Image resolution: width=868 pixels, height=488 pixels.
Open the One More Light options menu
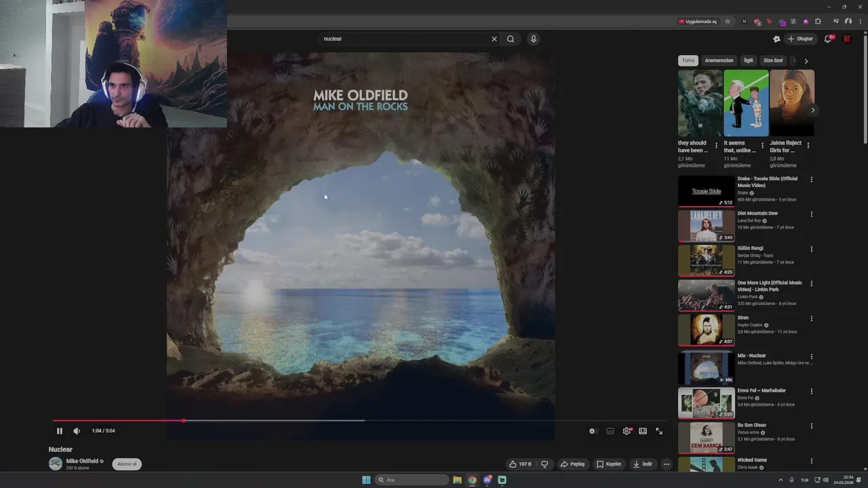click(x=812, y=284)
